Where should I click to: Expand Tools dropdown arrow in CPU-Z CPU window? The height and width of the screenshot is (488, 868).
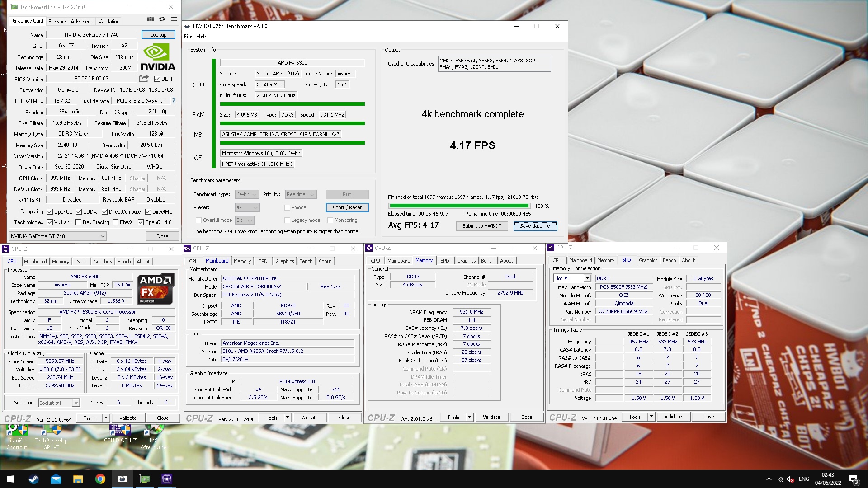(x=106, y=418)
